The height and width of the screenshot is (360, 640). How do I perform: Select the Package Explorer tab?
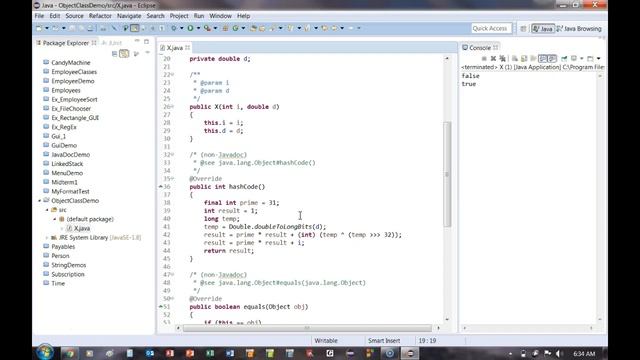tap(66, 43)
